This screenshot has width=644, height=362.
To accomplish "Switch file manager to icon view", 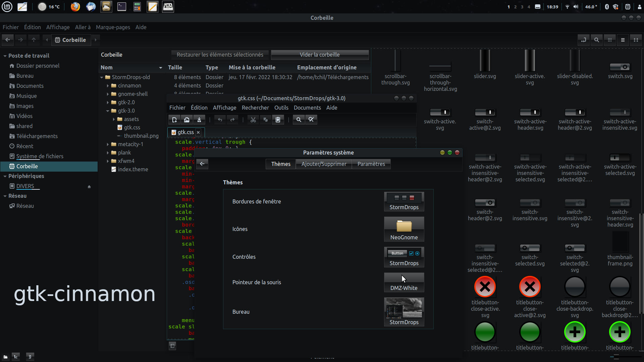I will (x=610, y=40).
